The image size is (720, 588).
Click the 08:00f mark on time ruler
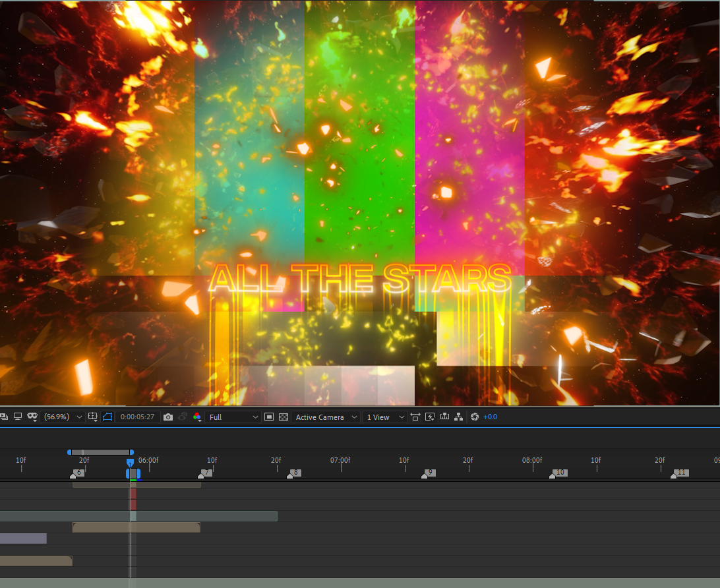coord(532,460)
